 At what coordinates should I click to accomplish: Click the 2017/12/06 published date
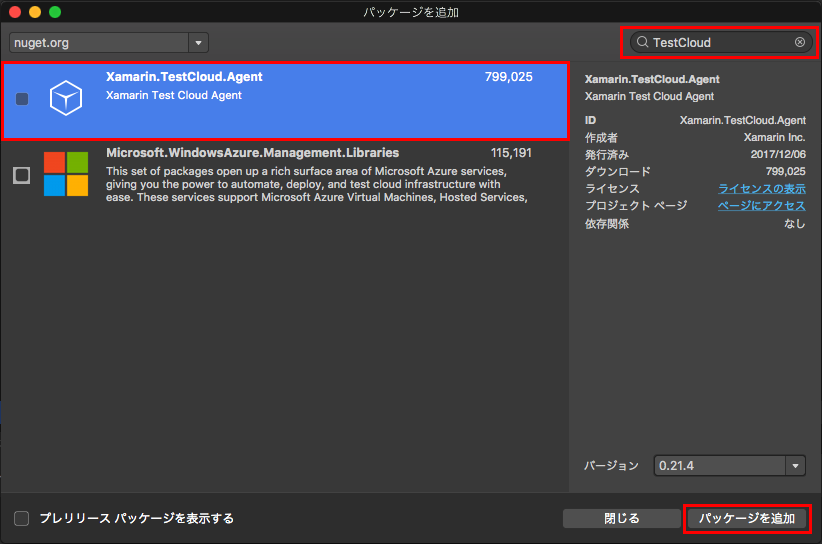click(778, 154)
